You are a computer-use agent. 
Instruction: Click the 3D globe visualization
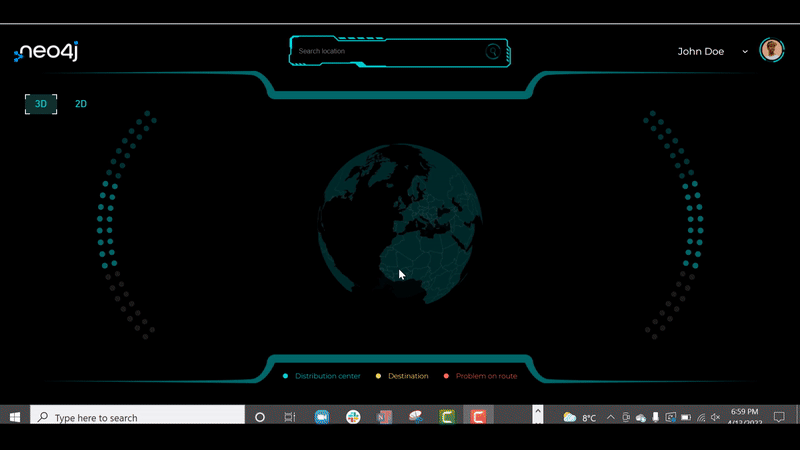[x=400, y=224]
